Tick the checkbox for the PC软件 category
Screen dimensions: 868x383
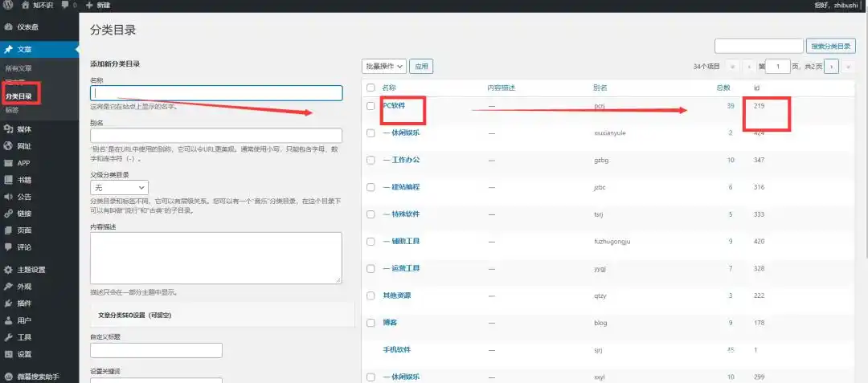coord(371,106)
